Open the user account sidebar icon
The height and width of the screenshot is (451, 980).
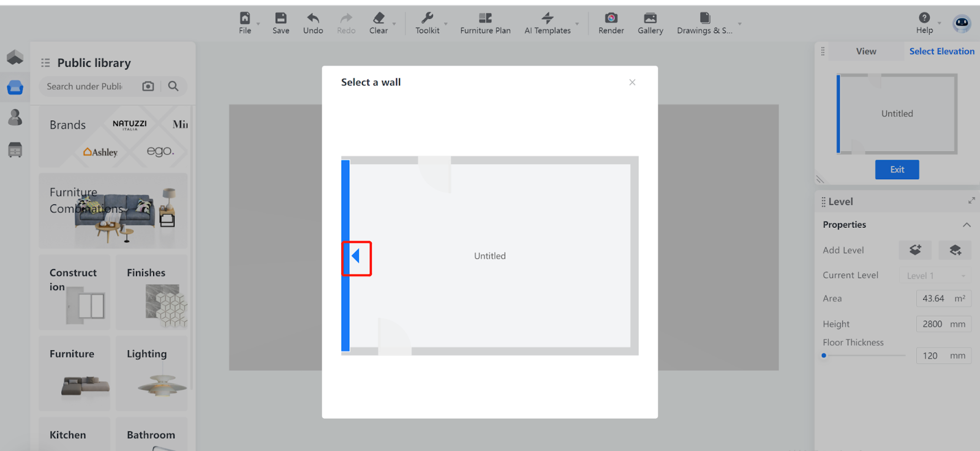click(x=15, y=117)
